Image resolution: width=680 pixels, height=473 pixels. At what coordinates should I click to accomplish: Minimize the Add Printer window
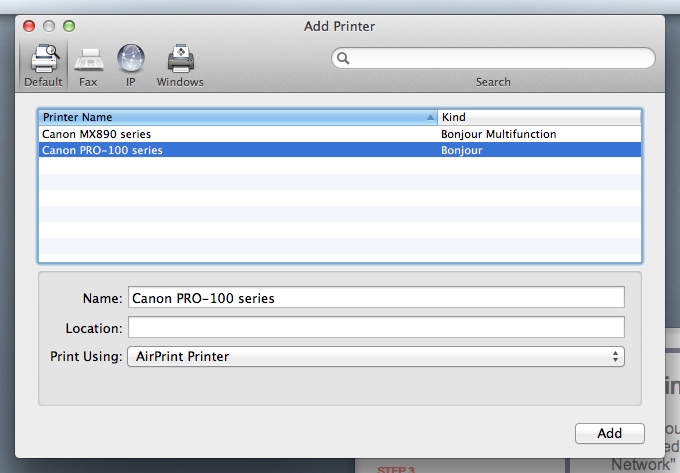click(49, 25)
